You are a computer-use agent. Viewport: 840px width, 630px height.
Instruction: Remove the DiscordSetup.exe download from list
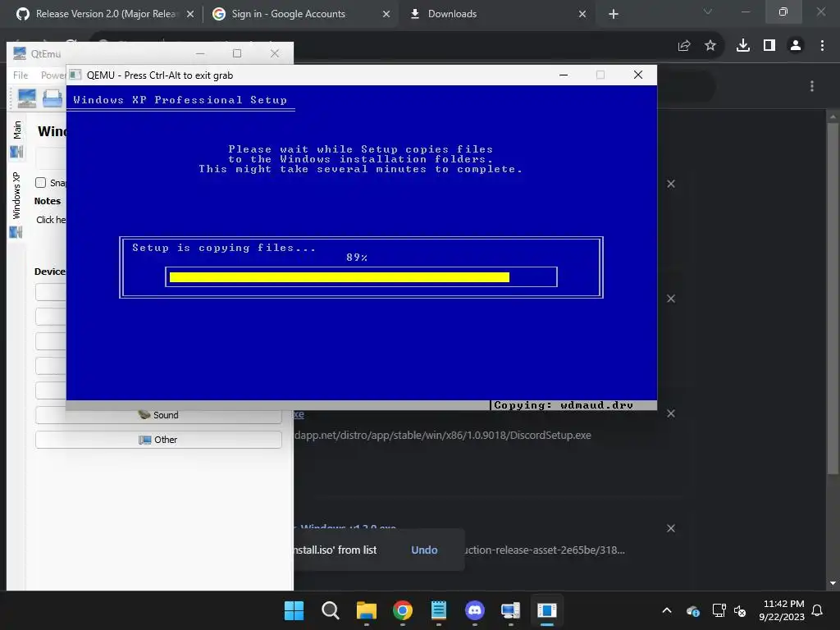[x=671, y=413]
